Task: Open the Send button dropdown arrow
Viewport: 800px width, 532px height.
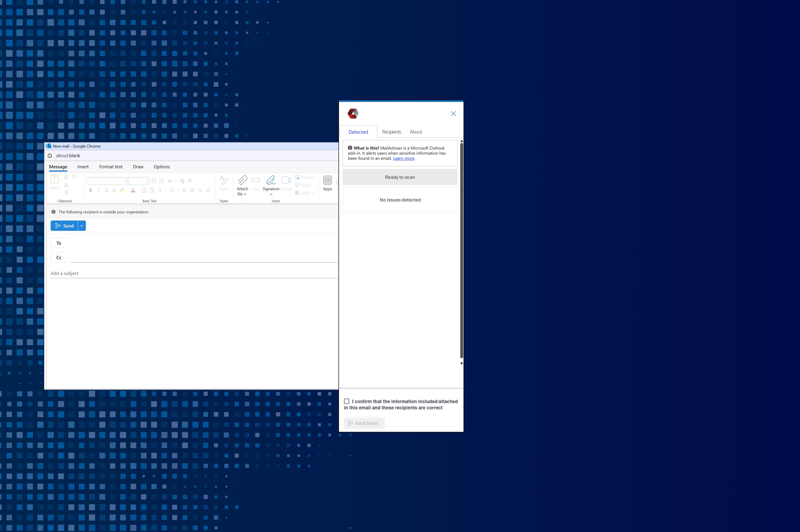Action: pyautogui.click(x=81, y=226)
